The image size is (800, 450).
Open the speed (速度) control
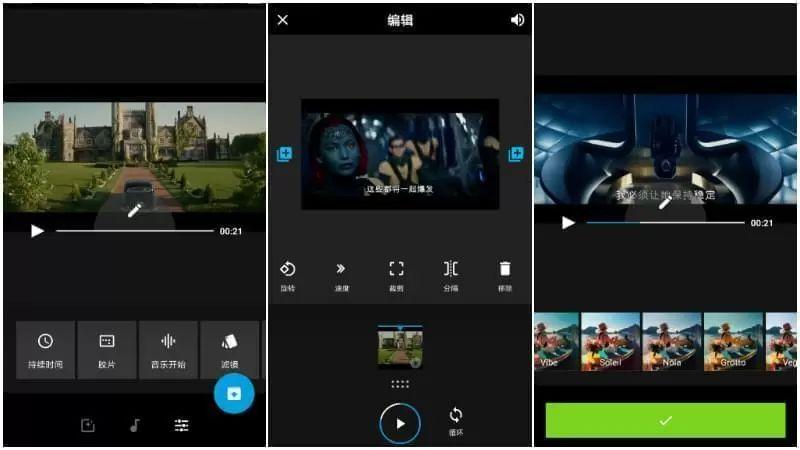tap(341, 276)
